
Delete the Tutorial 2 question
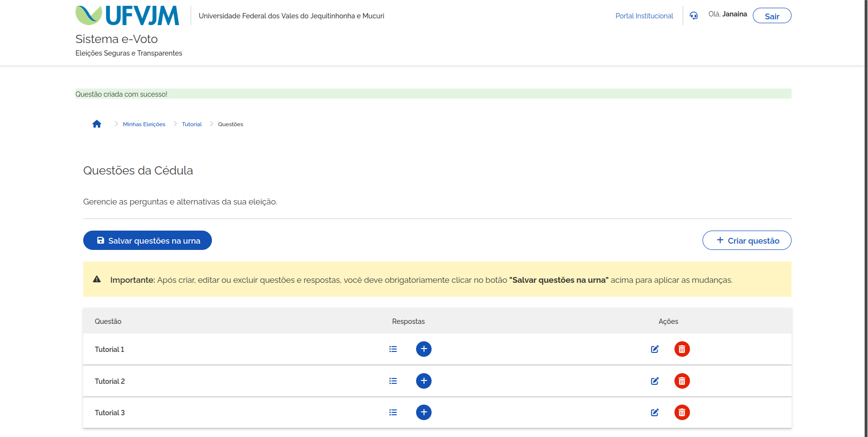point(682,381)
